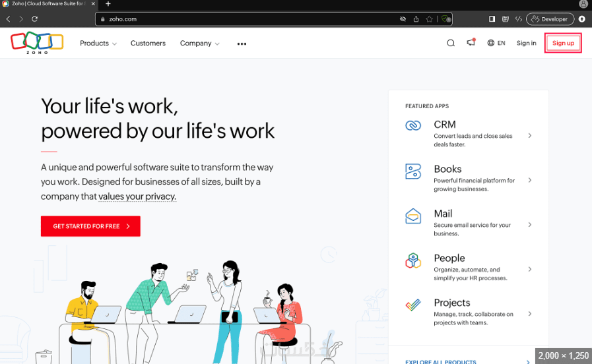Click the zoho.com address bar field
The image size is (592, 364).
(274, 19)
